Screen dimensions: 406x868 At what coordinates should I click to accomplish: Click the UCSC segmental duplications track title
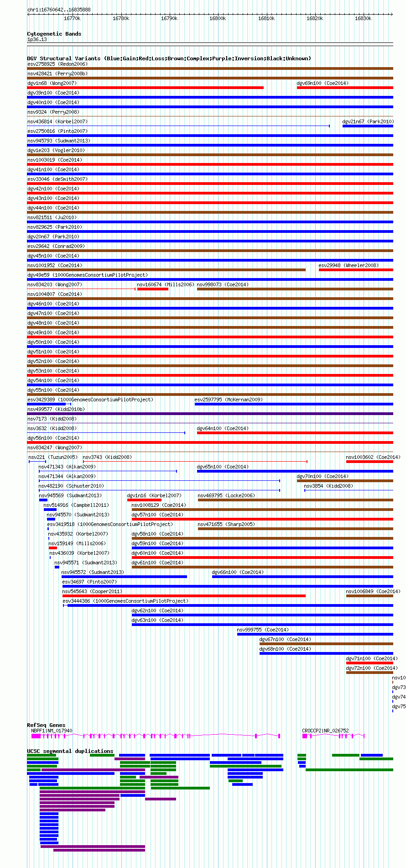click(70, 751)
